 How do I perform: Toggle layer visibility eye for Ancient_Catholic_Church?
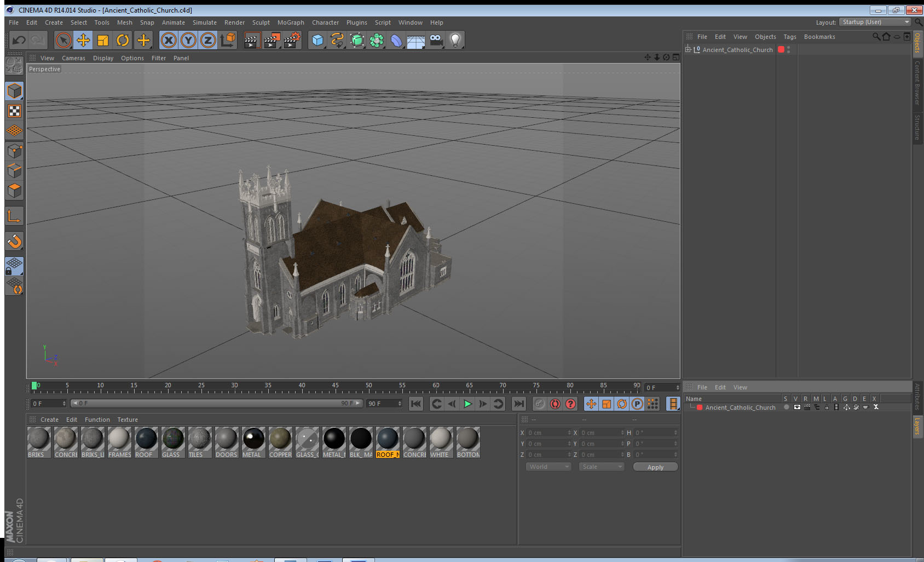click(797, 407)
